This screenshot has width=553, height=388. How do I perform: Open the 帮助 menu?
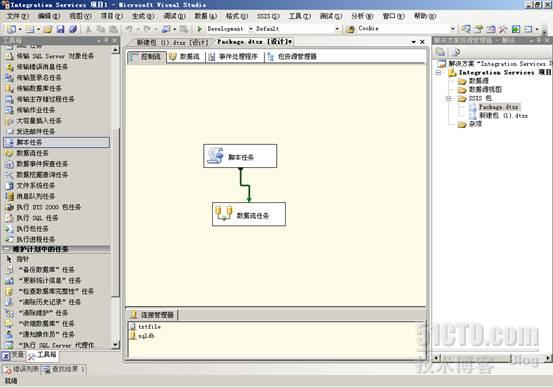point(425,16)
